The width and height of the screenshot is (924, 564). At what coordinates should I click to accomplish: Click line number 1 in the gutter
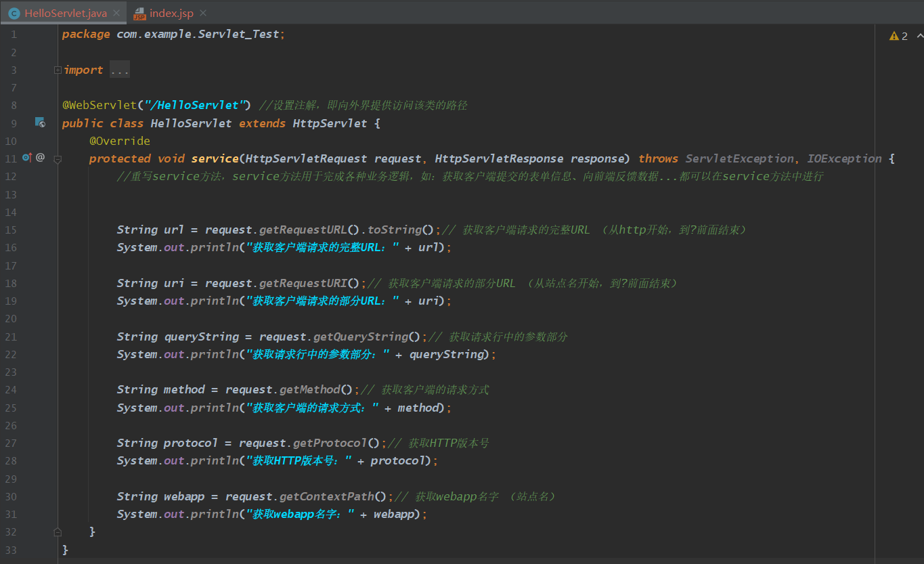(14, 34)
